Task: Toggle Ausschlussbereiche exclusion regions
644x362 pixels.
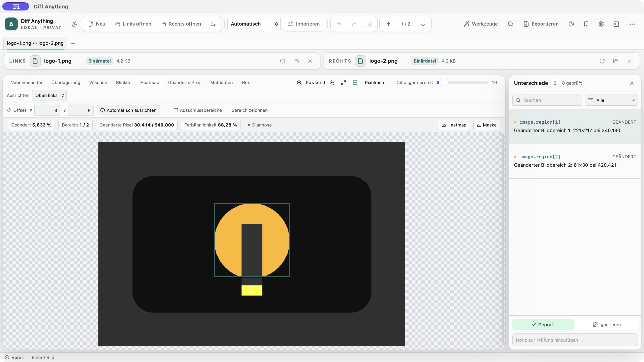Action: [x=198, y=110]
